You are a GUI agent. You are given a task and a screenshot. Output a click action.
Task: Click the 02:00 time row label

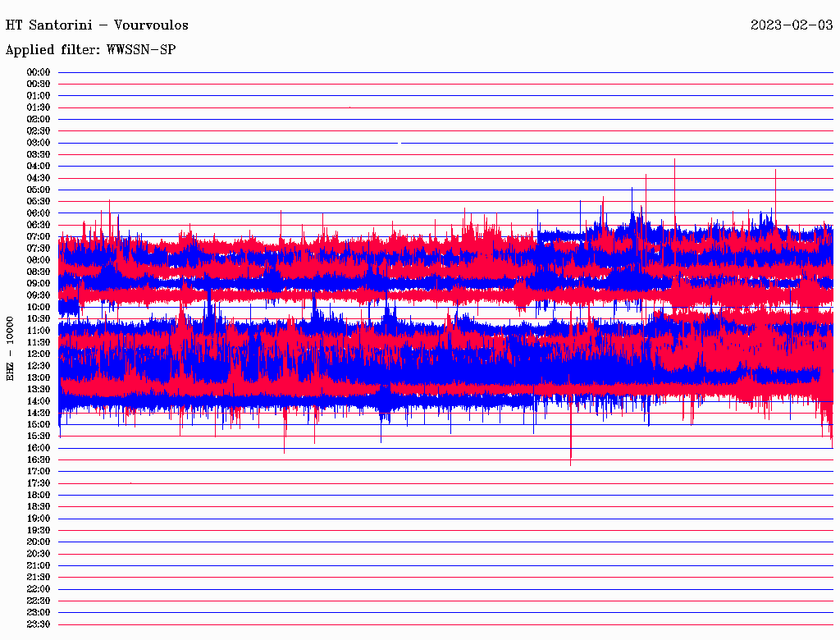[39, 119]
